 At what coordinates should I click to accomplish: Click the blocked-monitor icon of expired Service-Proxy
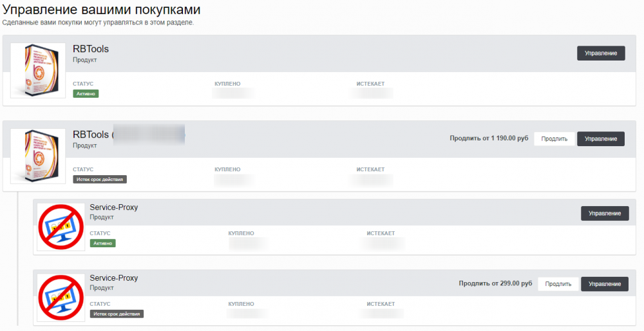click(x=61, y=298)
